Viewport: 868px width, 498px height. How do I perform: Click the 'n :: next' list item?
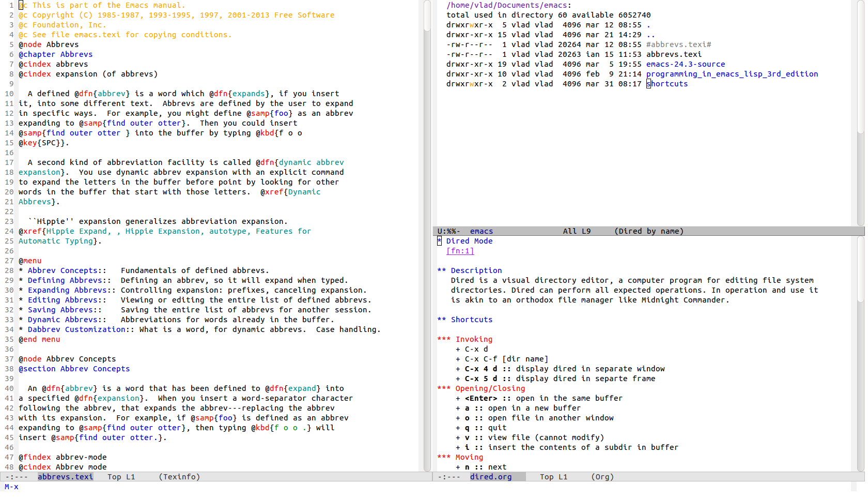pos(481,467)
